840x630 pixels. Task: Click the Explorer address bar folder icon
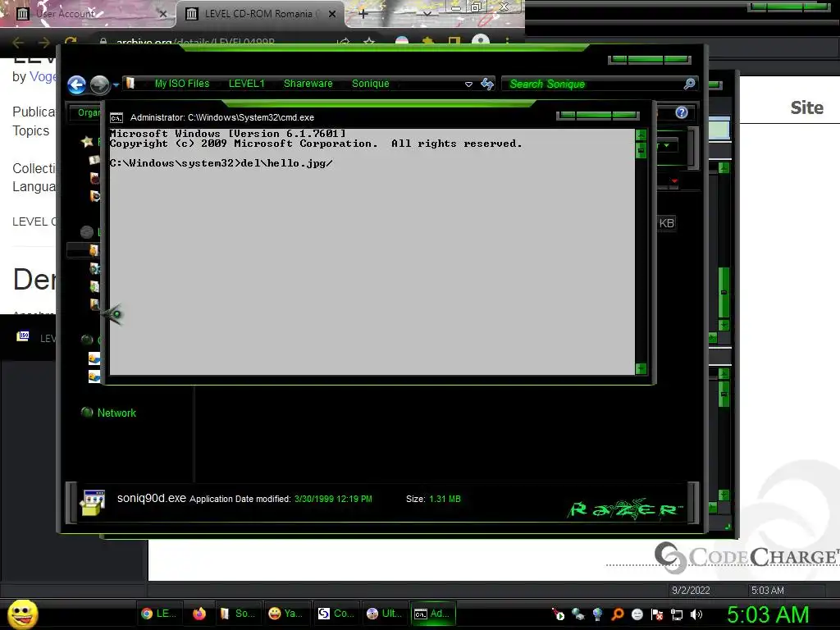click(130, 84)
